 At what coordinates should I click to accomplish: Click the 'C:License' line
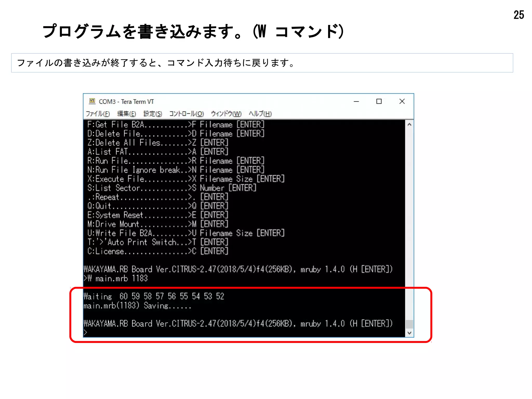tap(158, 251)
